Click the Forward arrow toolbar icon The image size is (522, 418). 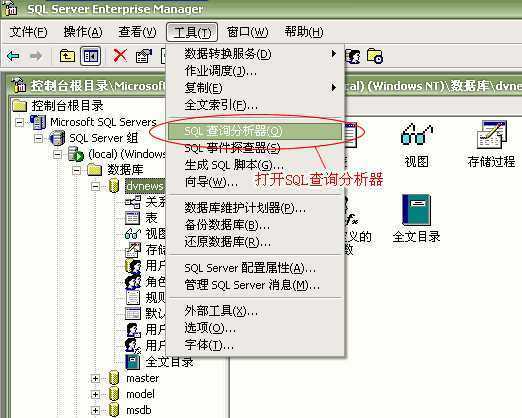coord(36,56)
